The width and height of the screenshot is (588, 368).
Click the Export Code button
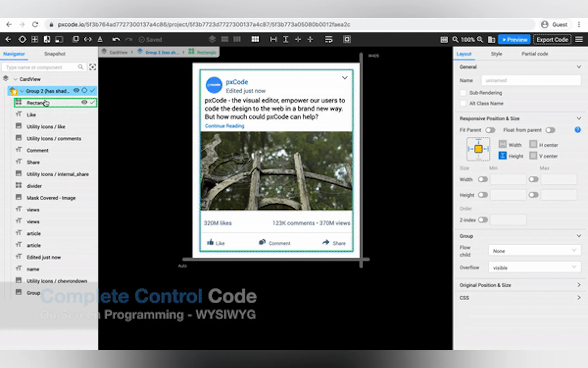552,39
